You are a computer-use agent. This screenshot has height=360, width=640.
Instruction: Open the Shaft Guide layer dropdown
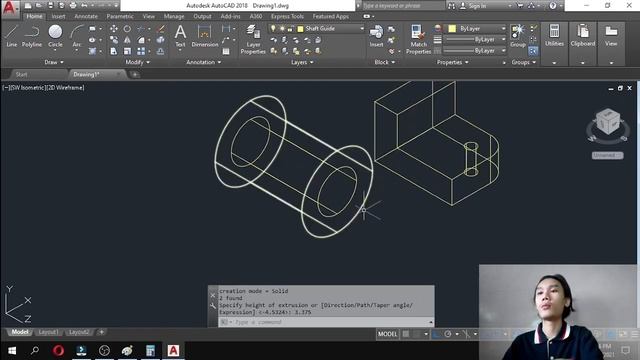[x=362, y=29]
